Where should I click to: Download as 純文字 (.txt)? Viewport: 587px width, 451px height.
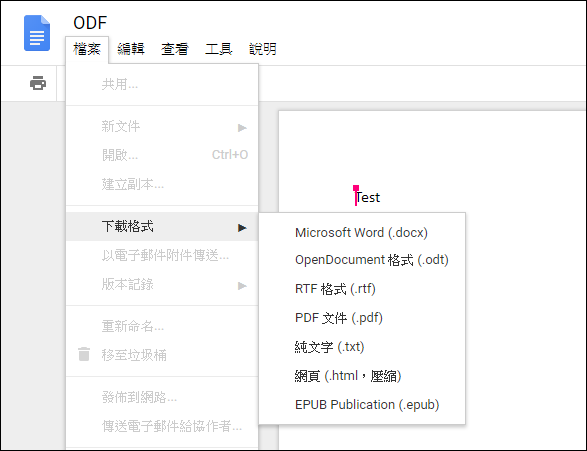(x=362, y=347)
